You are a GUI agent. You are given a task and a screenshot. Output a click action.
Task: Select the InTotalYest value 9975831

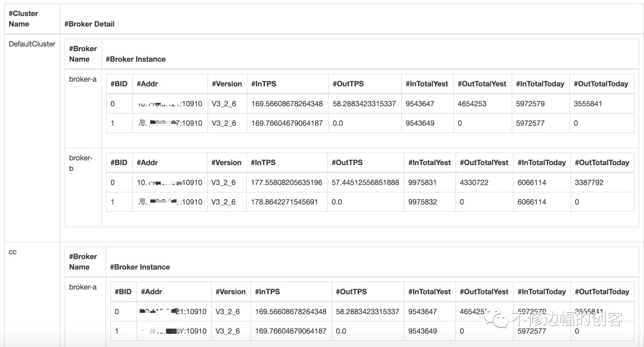click(423, 182)
